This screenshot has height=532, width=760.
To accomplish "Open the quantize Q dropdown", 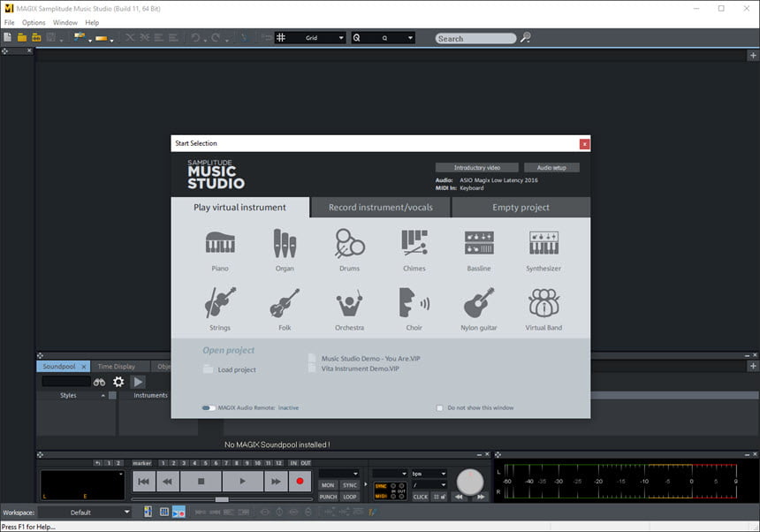I will pos(384,38).
